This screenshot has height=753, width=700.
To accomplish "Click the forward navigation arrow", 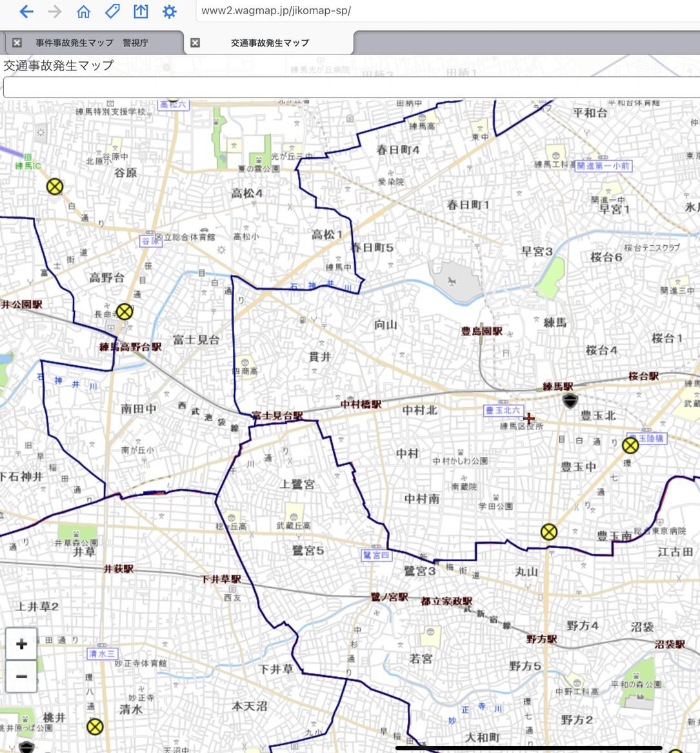I will (x=55, y=12).
